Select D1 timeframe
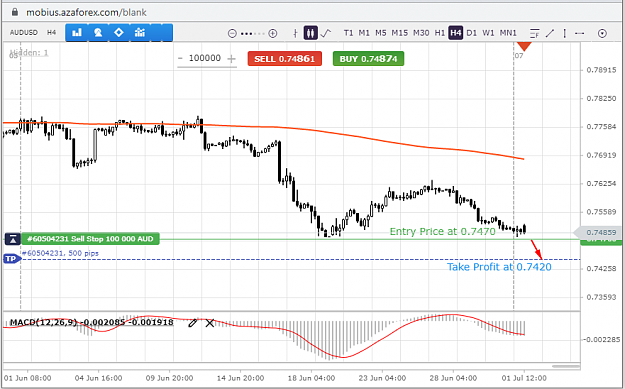The image size is (625, 389). (x=472, y=33)
